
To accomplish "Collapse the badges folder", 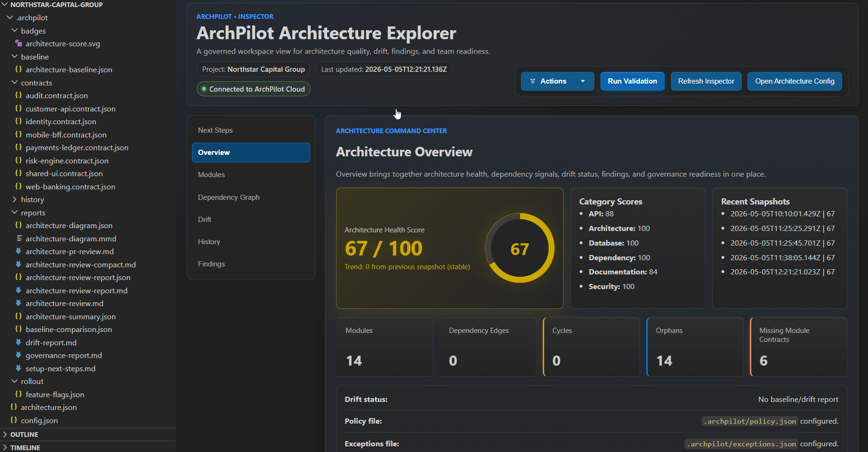I will [14, 31].
